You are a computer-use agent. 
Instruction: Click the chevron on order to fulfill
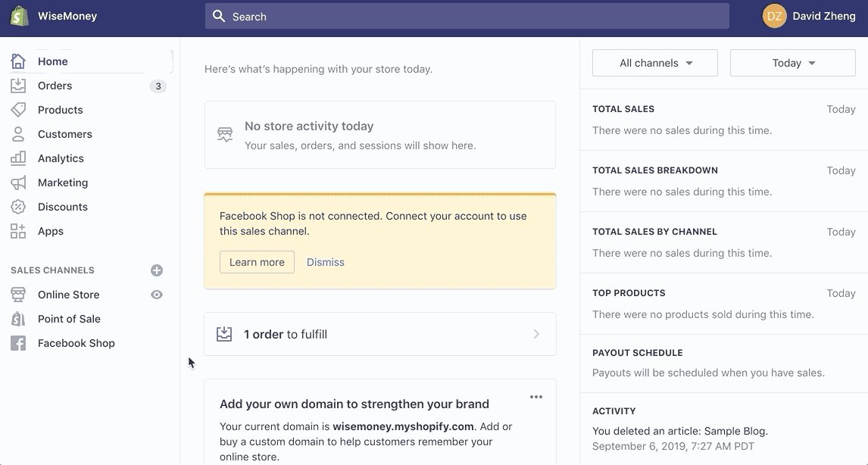click(x=536, y=334)
